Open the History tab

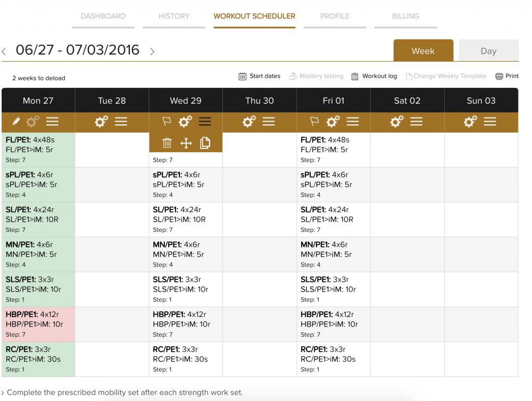174,16
